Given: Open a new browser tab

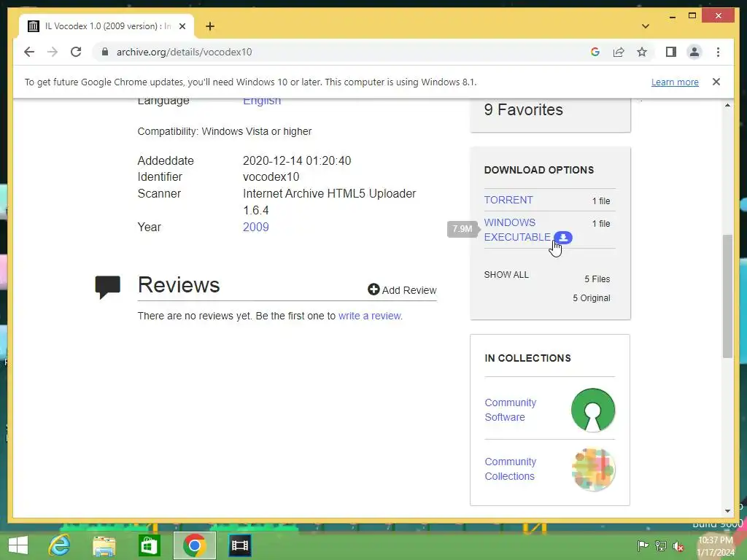Looking at the screenshot, I should click(x=210, y=26).
